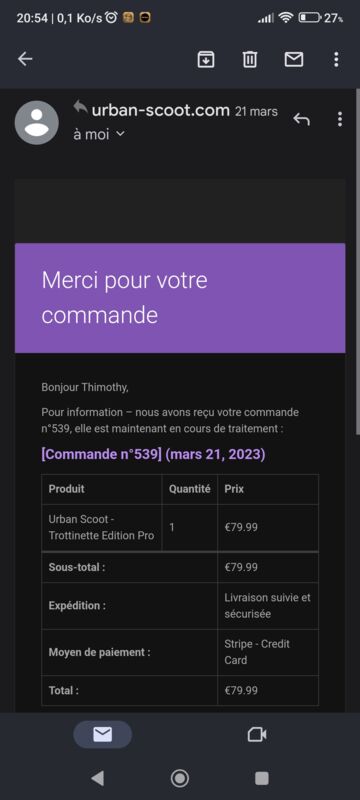
Task: Switch to the Mail tab at bottom
Action: (102, 734)
